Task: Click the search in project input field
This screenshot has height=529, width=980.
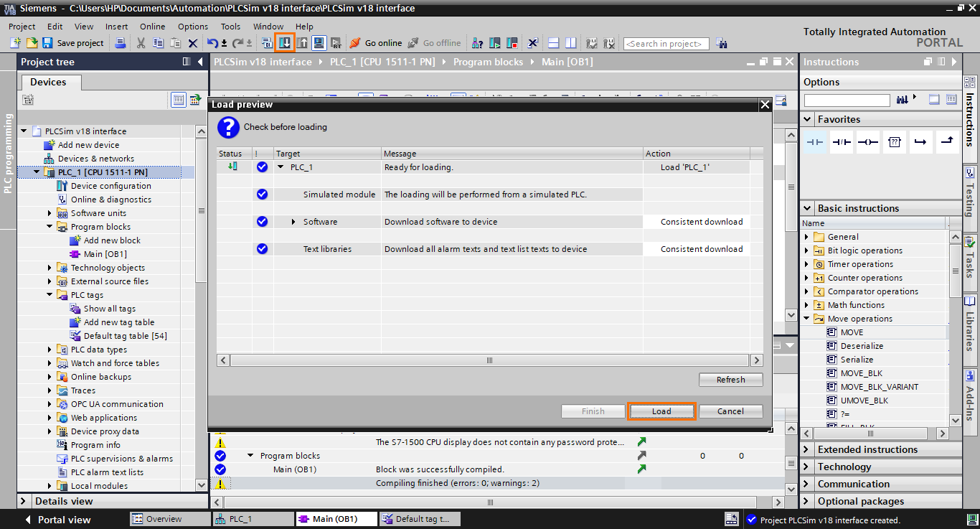Action: 665,43
